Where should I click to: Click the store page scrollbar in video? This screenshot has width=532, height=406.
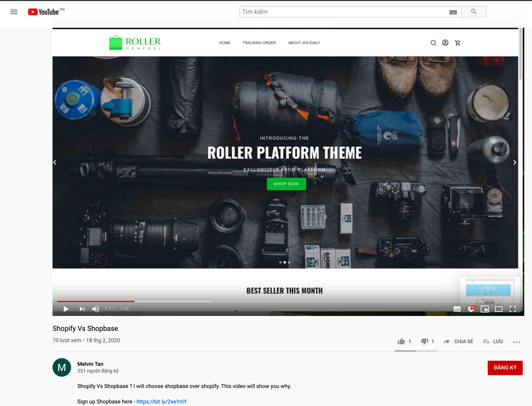tap(521, 54)
